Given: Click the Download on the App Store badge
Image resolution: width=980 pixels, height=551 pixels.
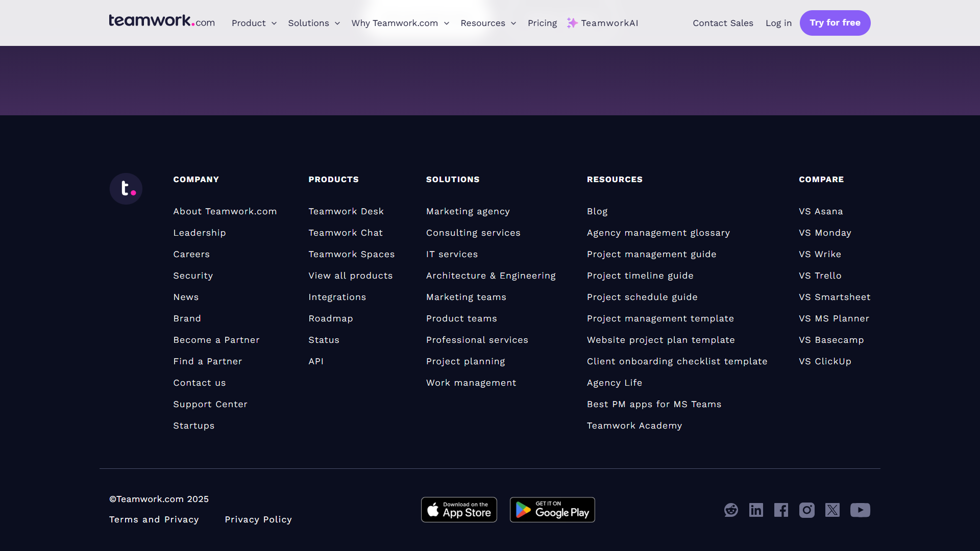Looking at the screenshot, I should [x=458, y=509].
